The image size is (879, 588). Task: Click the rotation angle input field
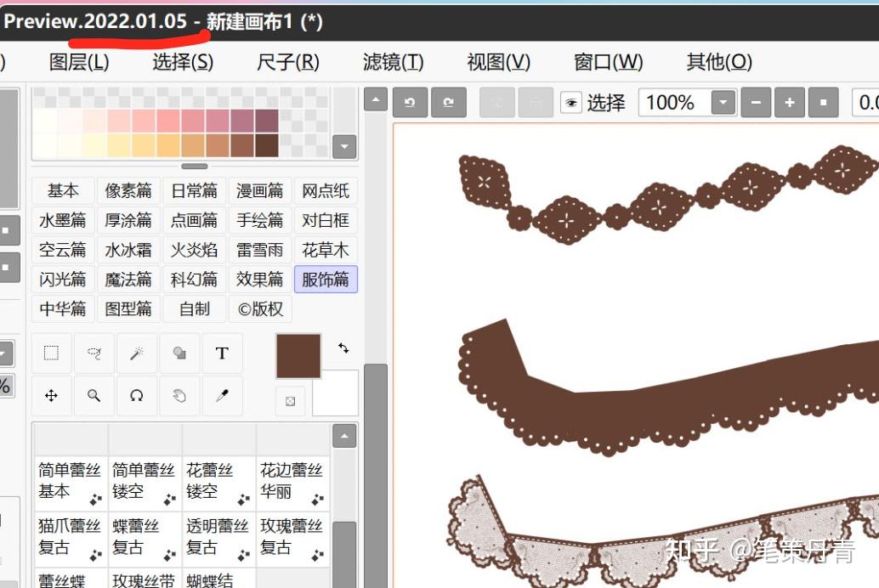(x=865, y=103)
